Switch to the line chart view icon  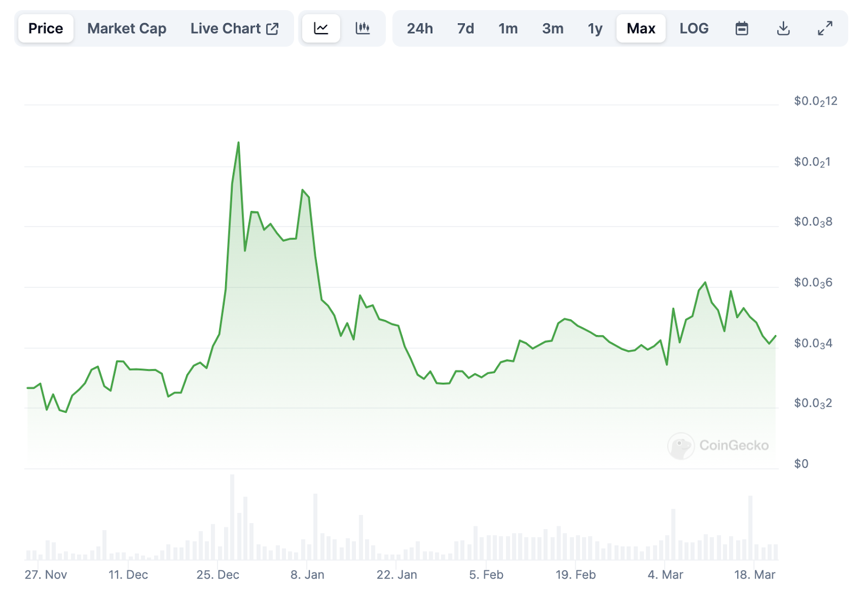[x=321, y=28]
